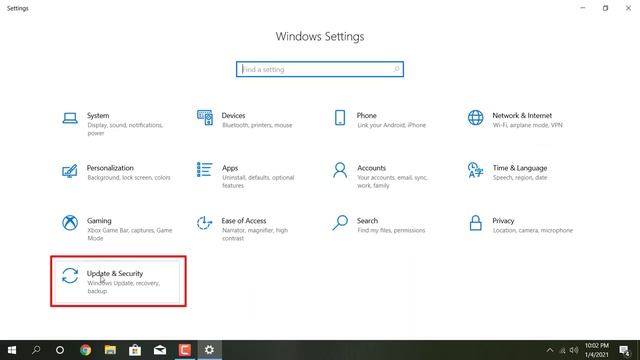Open the Windows Start menu
This screenshot has height=360, width=640.
12,350
